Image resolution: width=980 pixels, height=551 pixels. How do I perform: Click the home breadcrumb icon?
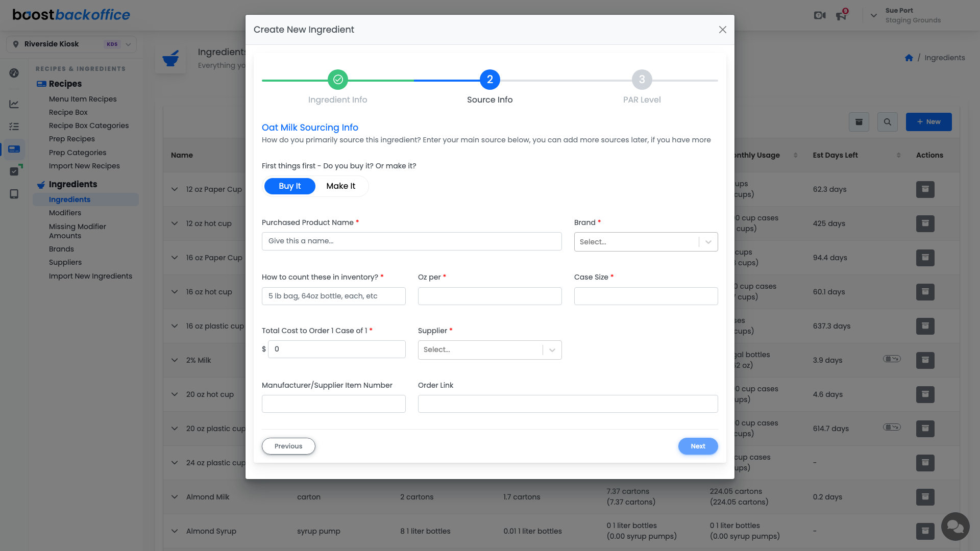pyautogui.click(x=909, y=58)
